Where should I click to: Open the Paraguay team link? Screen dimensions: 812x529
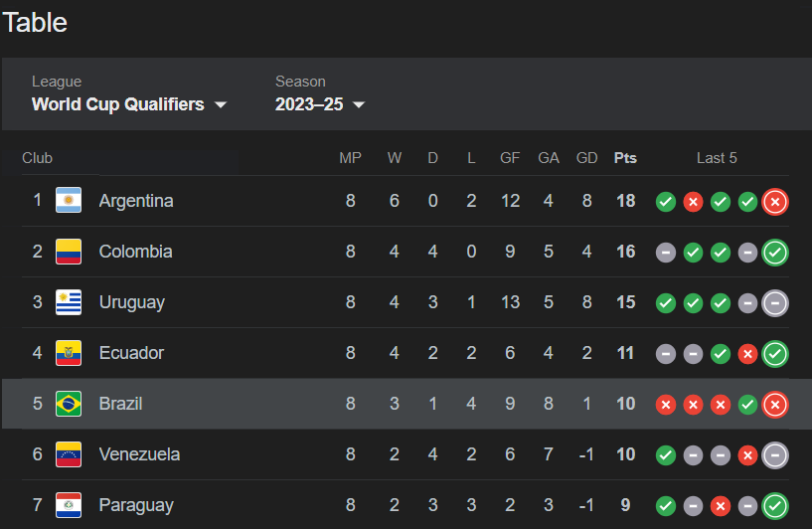pyautogui.click(x=136, y=505)
